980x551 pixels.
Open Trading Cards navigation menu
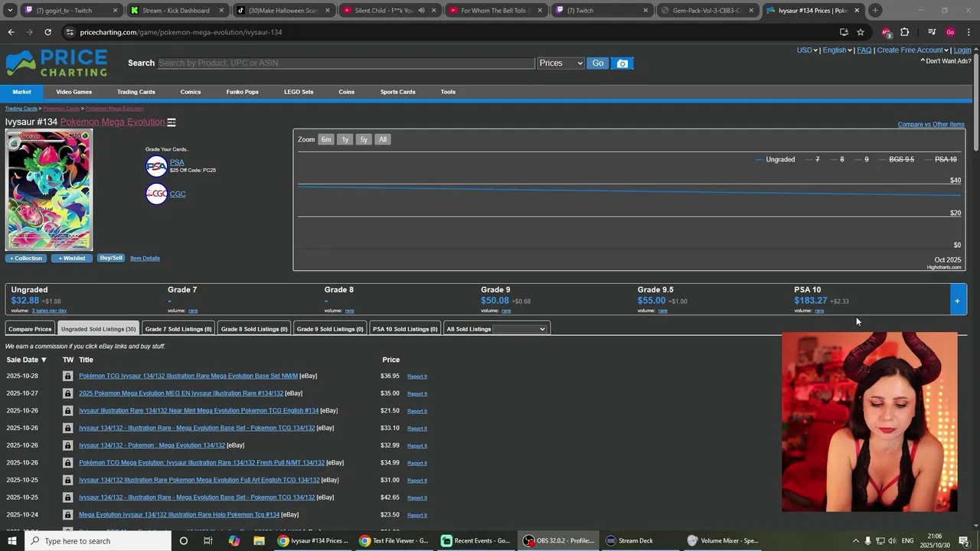(136, 92)
